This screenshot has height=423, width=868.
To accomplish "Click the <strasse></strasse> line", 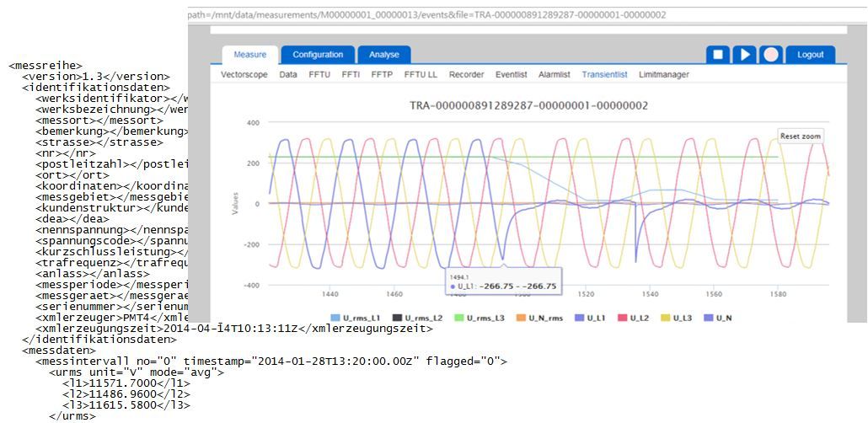I will [x=99, y=142].
